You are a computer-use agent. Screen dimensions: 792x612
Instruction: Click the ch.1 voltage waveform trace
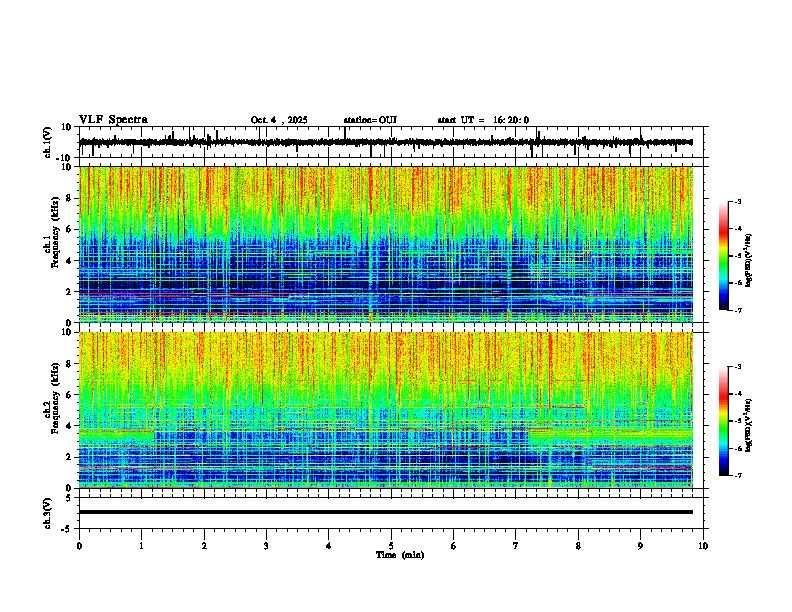tap(385, 142)
